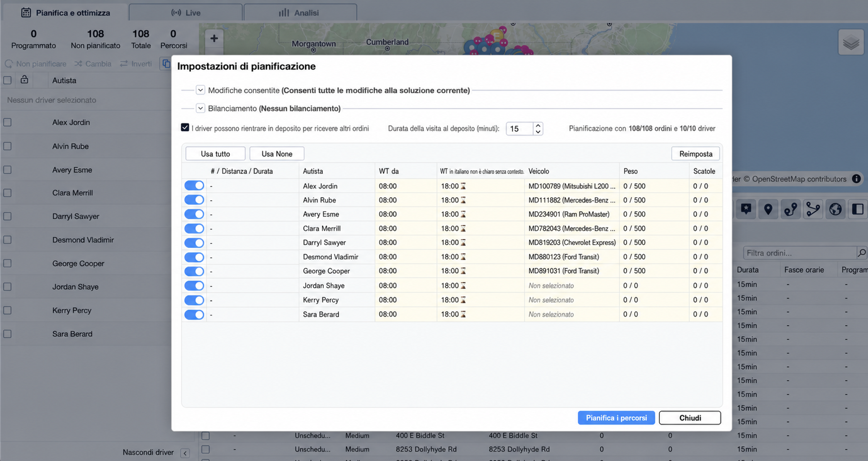Switch off Clara Merrill in planning table
Screen dimensions: 868x461
(x=194, y=229)
